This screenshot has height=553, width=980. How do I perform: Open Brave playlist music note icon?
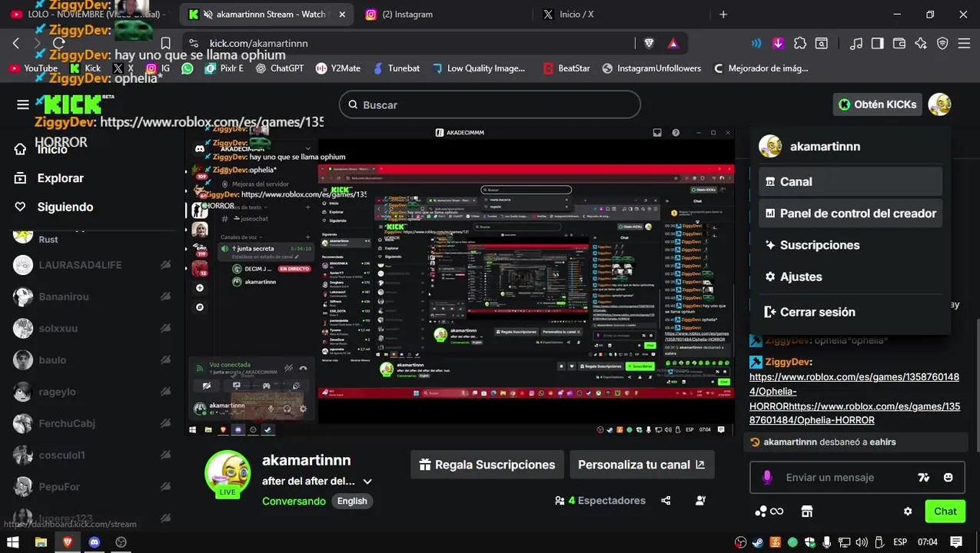[857, 44]
